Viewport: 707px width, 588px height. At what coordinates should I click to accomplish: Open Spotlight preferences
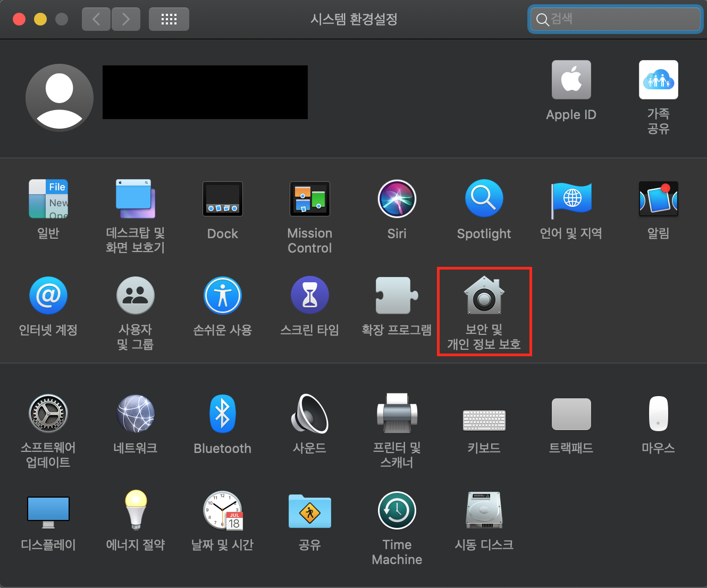484,199
